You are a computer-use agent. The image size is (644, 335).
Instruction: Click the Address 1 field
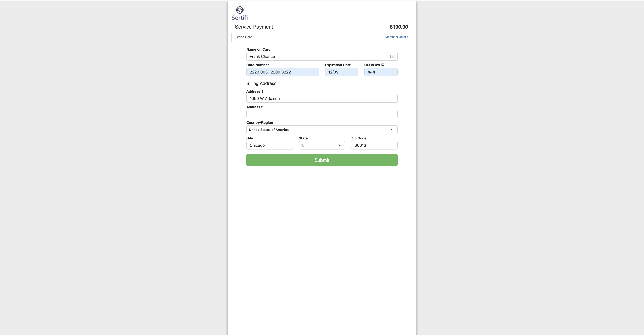point(322,99)
